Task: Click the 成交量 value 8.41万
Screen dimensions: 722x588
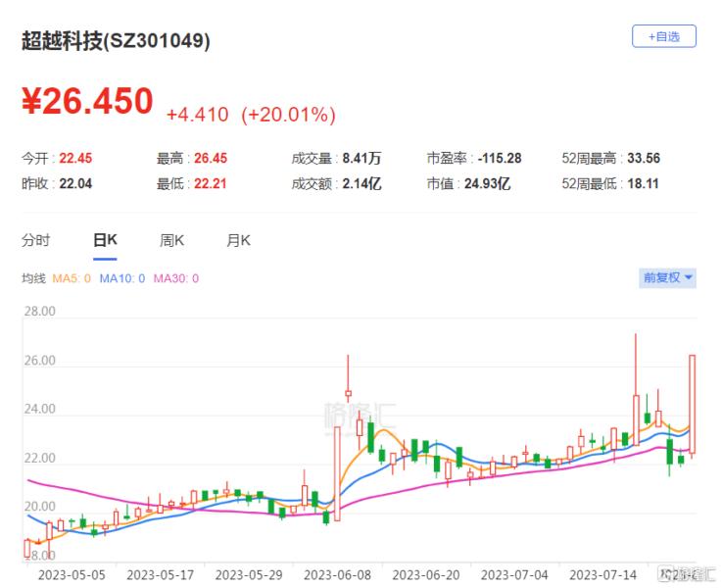Action: pyautogui.click(x=361, y=159)
